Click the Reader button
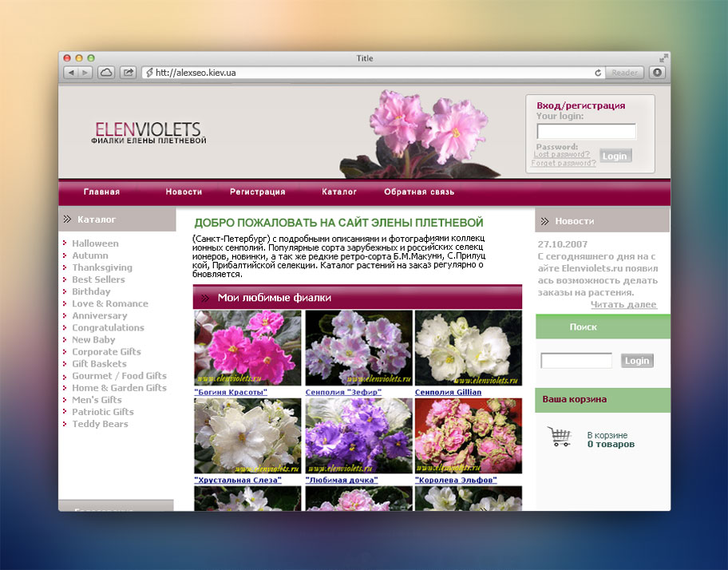 [624, 73]
